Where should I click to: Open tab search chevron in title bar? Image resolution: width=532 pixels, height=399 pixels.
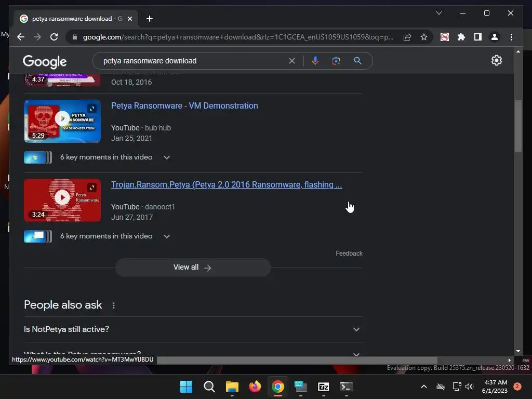pos(438,13)
